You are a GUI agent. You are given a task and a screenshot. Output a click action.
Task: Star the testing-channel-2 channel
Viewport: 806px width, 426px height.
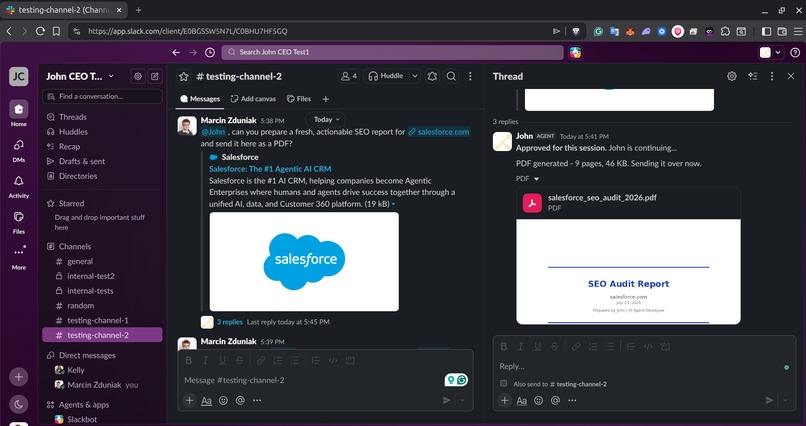tap(184, 77)
